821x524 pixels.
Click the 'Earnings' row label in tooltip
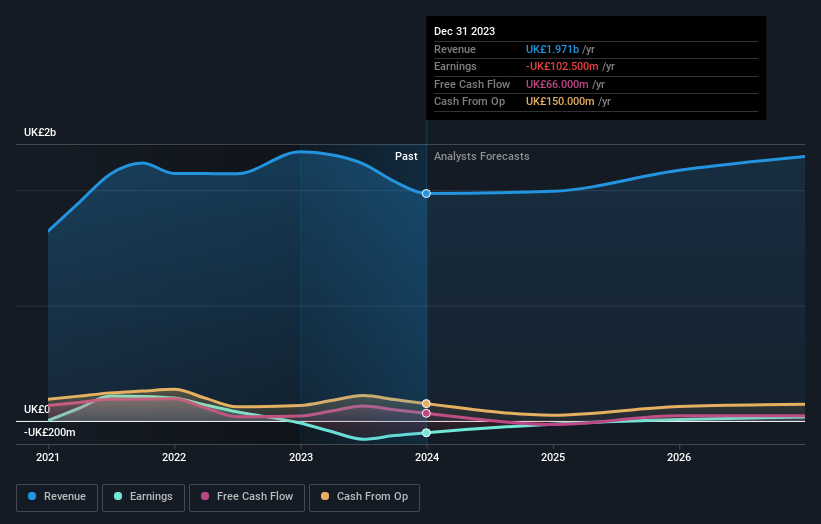click(455, 66)
